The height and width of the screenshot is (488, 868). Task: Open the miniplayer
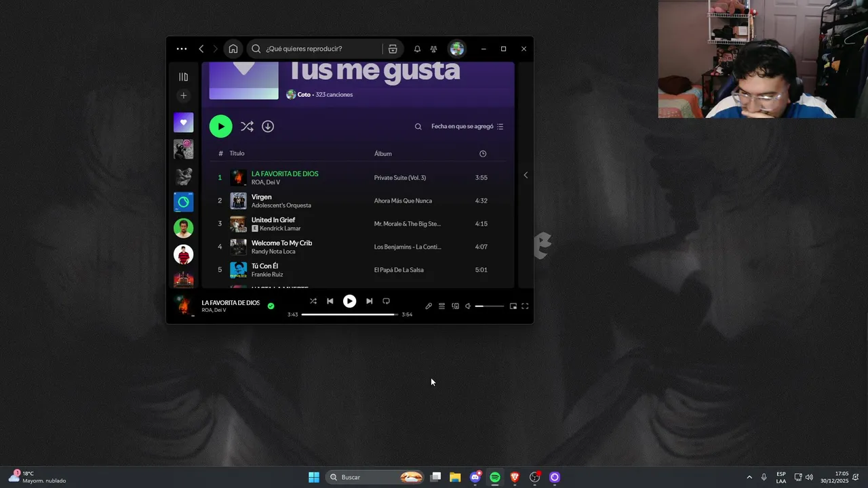coord(513,306)
